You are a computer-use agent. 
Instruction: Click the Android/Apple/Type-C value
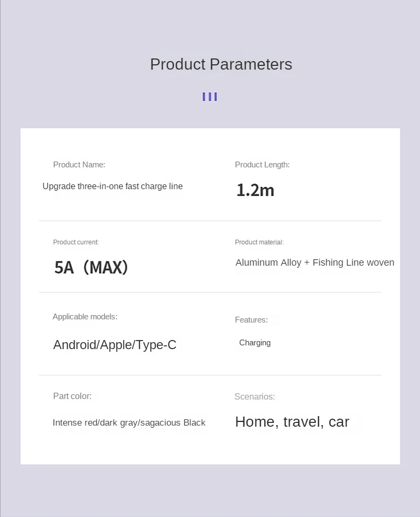click(x=115, y=345)
